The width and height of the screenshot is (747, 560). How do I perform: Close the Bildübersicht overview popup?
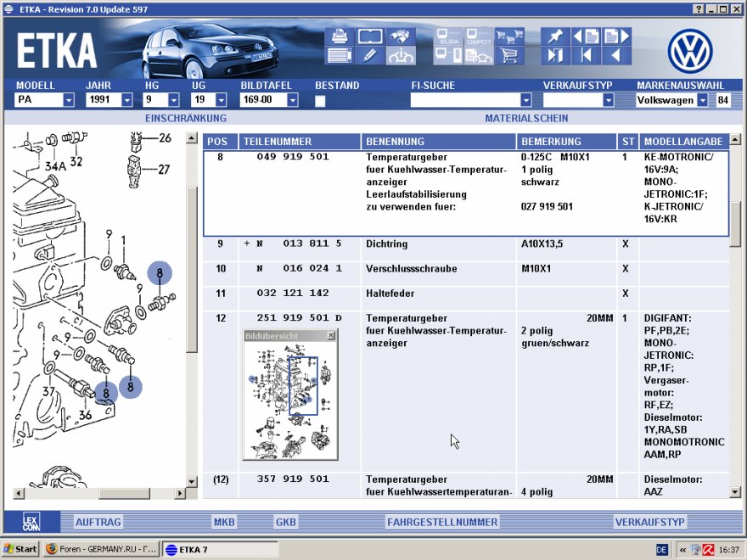(x=331, y=336)
